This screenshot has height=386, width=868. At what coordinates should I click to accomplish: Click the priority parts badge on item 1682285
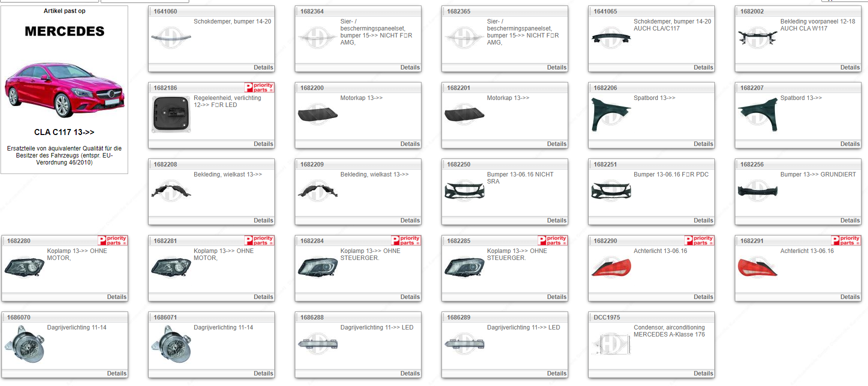553,240
